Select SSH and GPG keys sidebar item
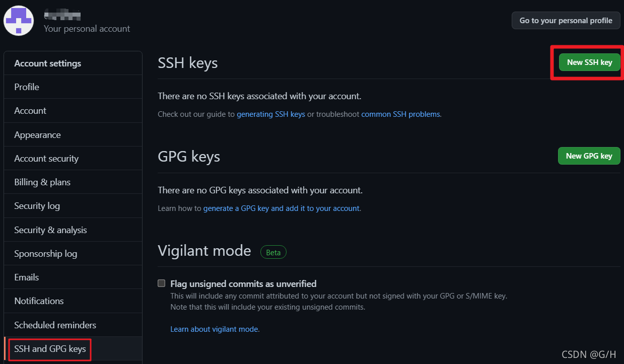This screenshot has height=364, width=624. (50, 349)
